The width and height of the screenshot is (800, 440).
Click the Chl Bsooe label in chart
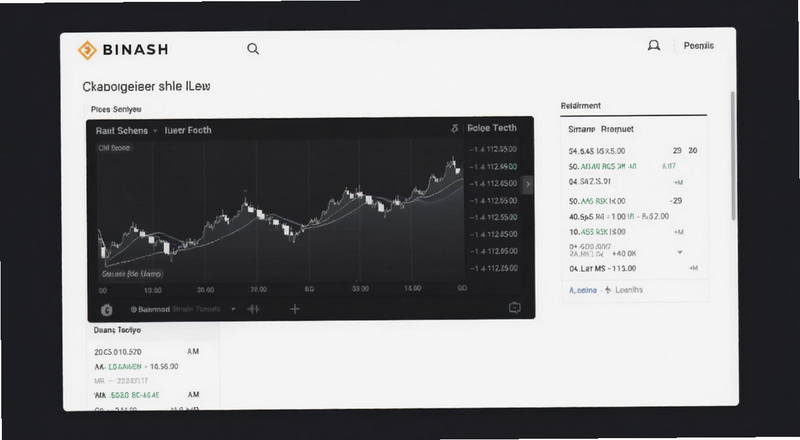coord(114,148)
